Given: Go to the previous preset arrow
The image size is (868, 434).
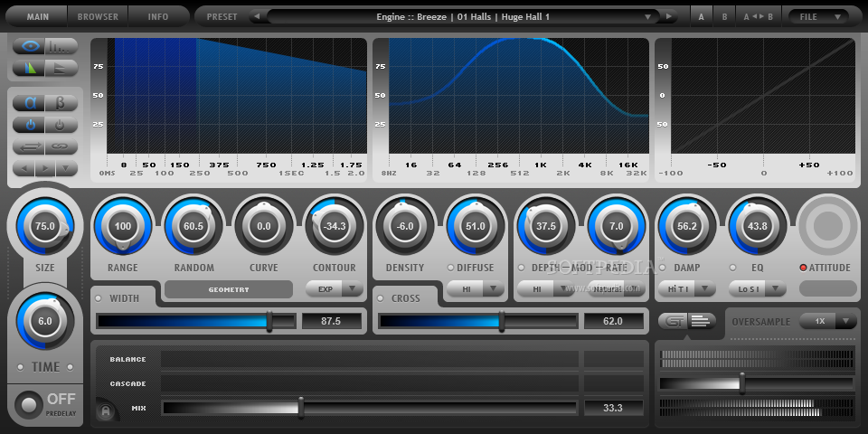Looking at the screenshot, I should pos(258,16).
